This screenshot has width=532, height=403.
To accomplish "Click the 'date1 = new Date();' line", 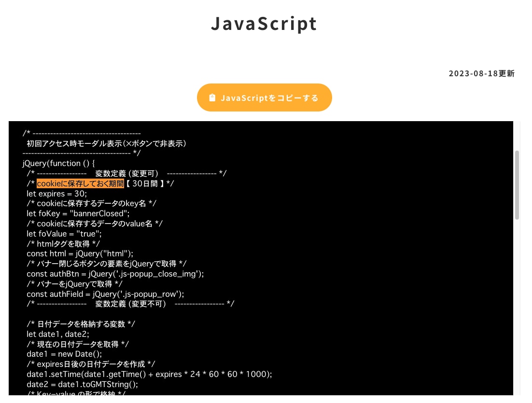I will pyautogui.click(x=64, y=354).
